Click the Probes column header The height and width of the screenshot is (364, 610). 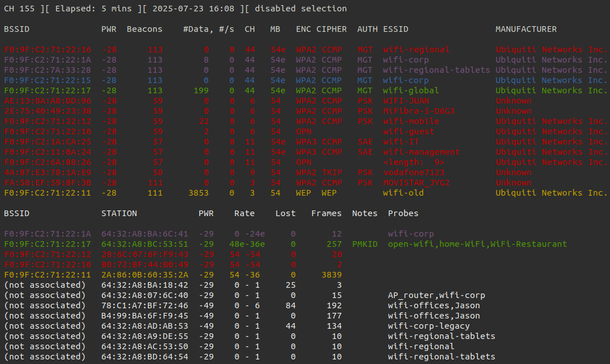[x=403, y=213]
